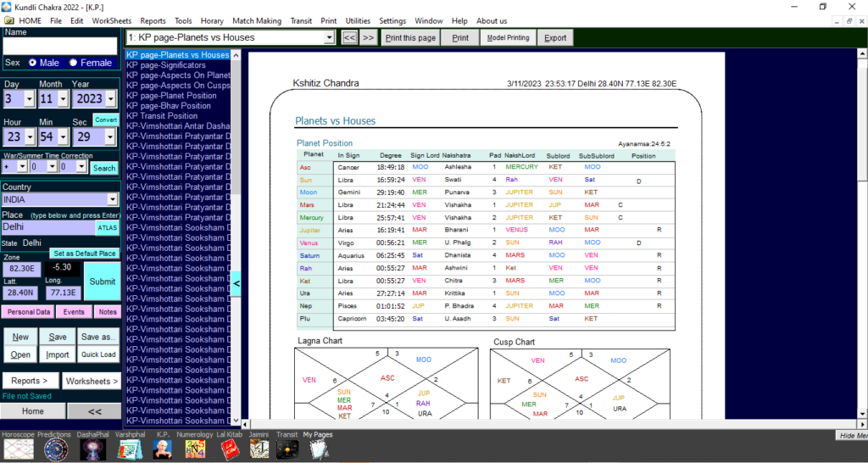Click the Name input field
Viewport: 868px width, 463px height.
coord(60,46)
